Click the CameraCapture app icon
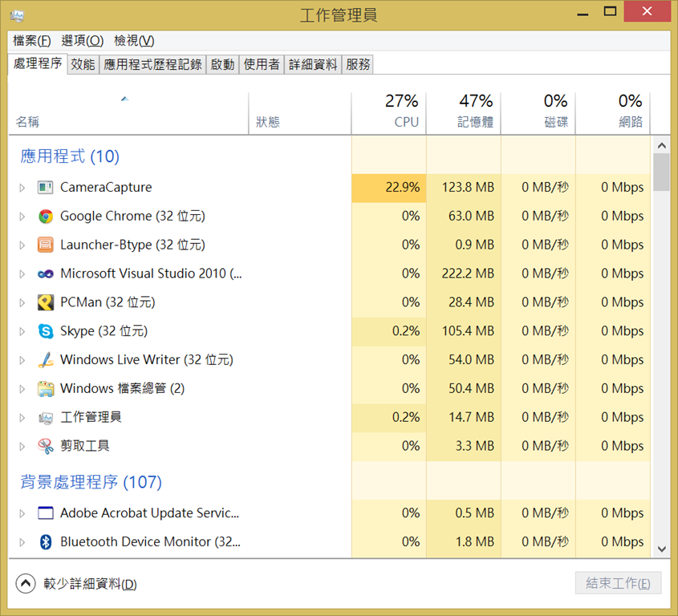The height and width of the screenshot is (616, 678). [x=46, y=188]
